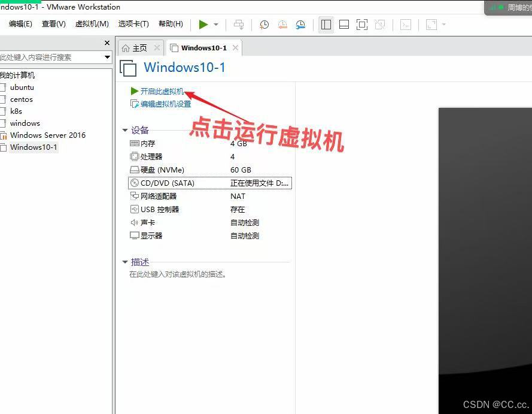Take a snapshot of this virtual machine
532x414 pixels.
pyautogui.click(x=265, y=25)
